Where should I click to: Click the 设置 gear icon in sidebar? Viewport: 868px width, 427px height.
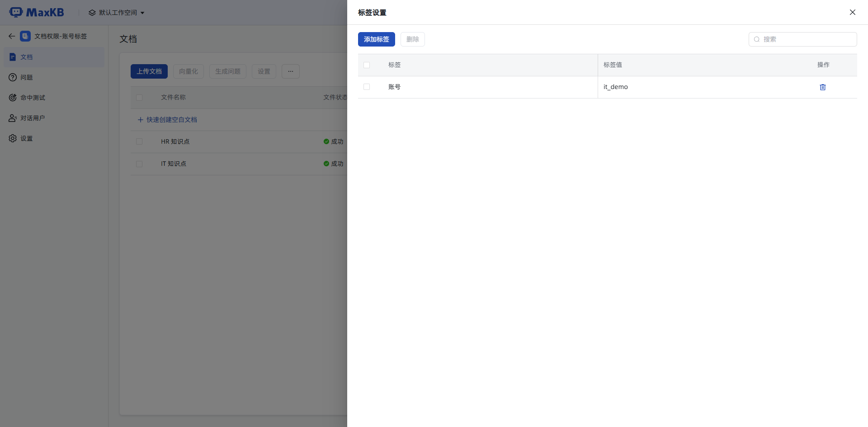(13, 138)
